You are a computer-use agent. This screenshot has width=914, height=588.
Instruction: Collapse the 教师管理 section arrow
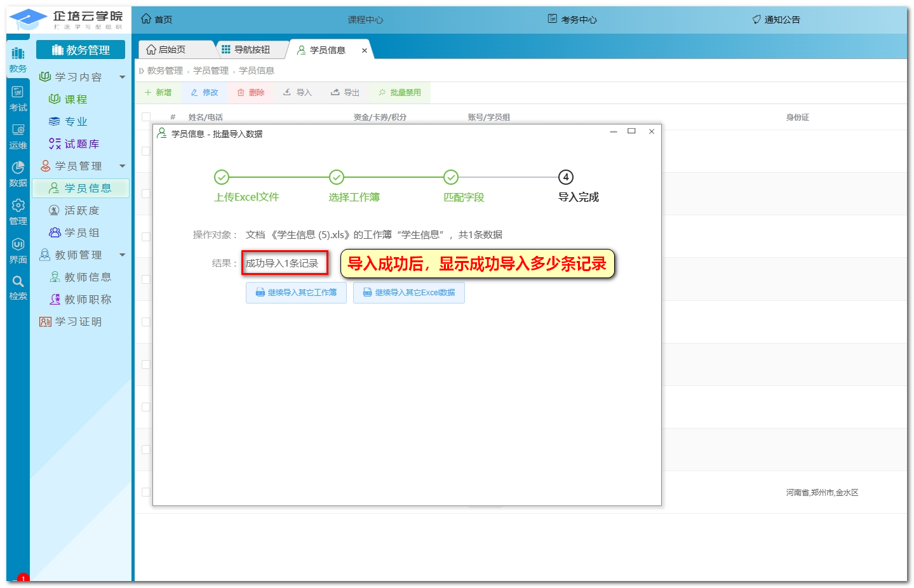(123, 255)
